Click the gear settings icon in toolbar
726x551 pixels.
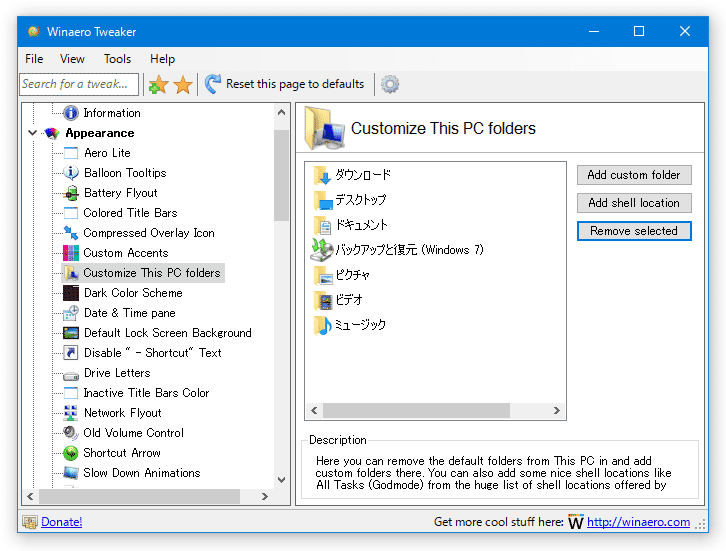pyautogui.click(x=390, y=84)
